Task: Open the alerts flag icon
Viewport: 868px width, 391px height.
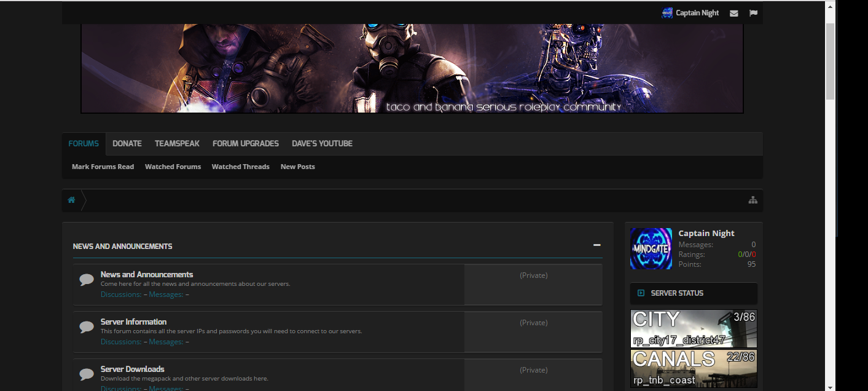Action: [753, 13]
